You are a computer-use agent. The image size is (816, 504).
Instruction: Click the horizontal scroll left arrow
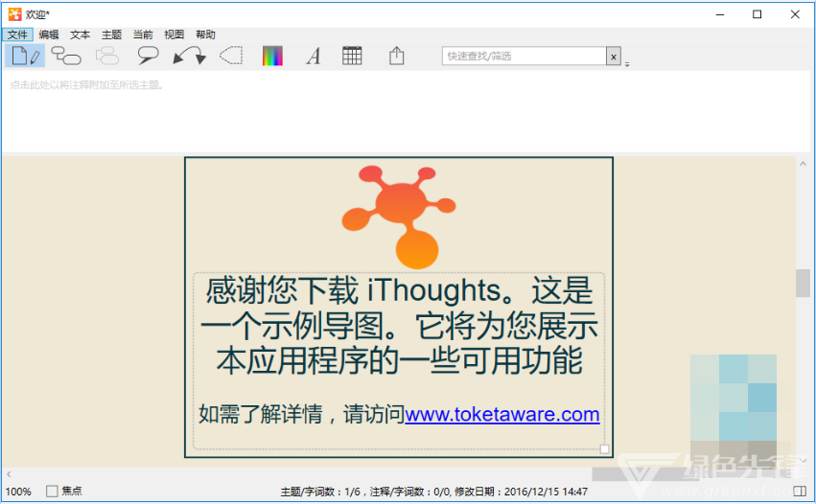[9, 474]
